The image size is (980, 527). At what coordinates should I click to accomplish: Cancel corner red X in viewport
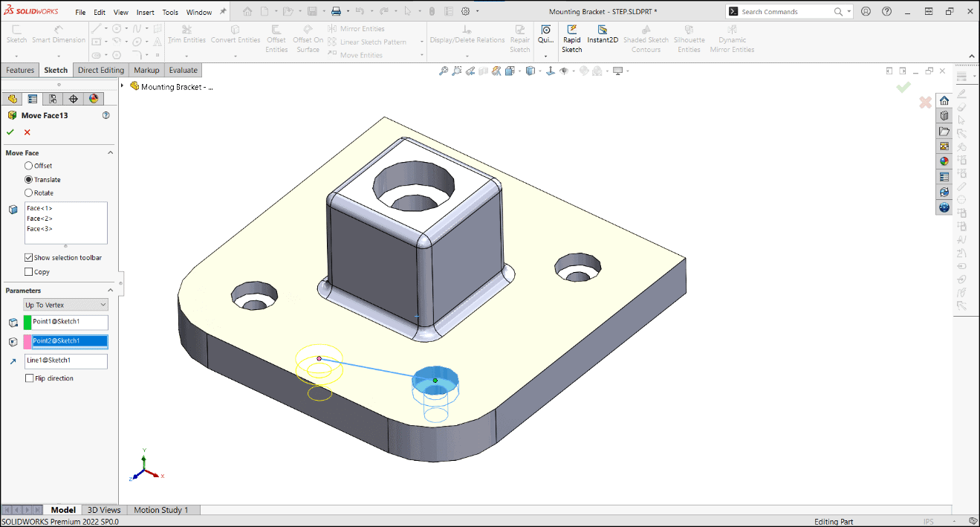tap(925, 102)
